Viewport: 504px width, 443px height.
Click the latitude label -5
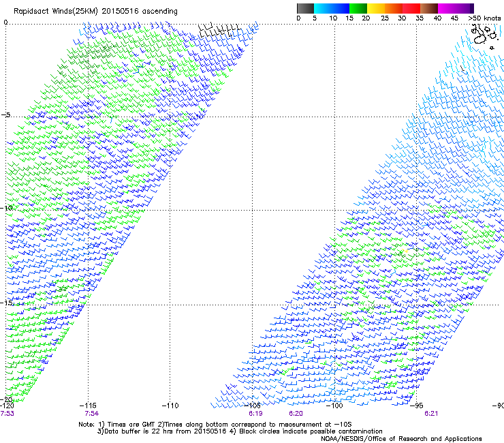tap(5, 114)
